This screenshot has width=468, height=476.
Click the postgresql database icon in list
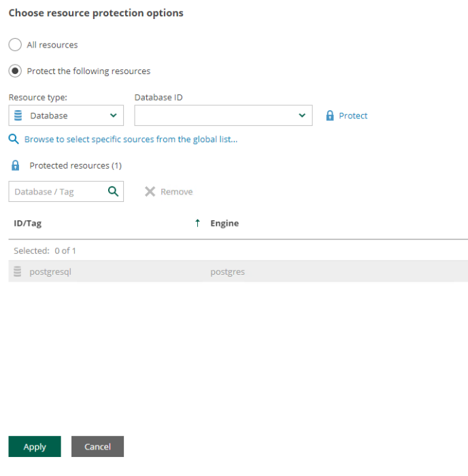click(x=18, y=271)
